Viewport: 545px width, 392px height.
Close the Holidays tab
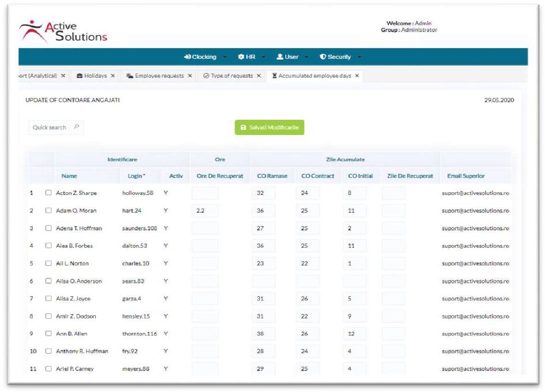[x=113, y=76]
